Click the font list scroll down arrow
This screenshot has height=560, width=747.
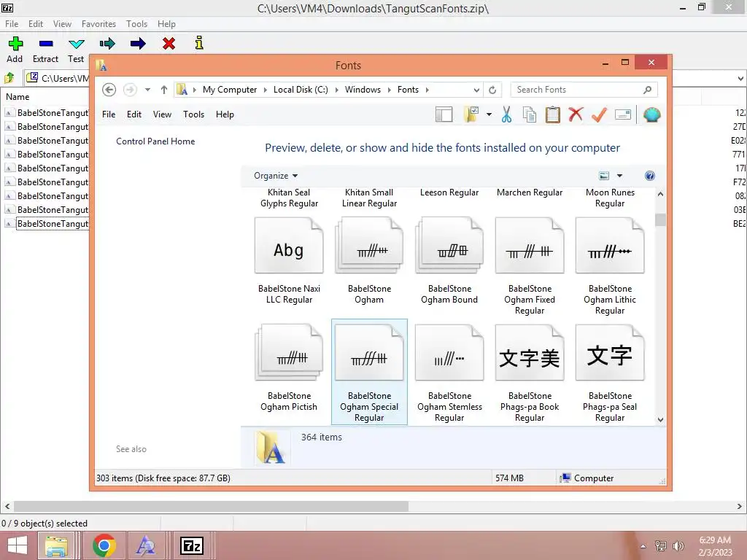point(660,420)
